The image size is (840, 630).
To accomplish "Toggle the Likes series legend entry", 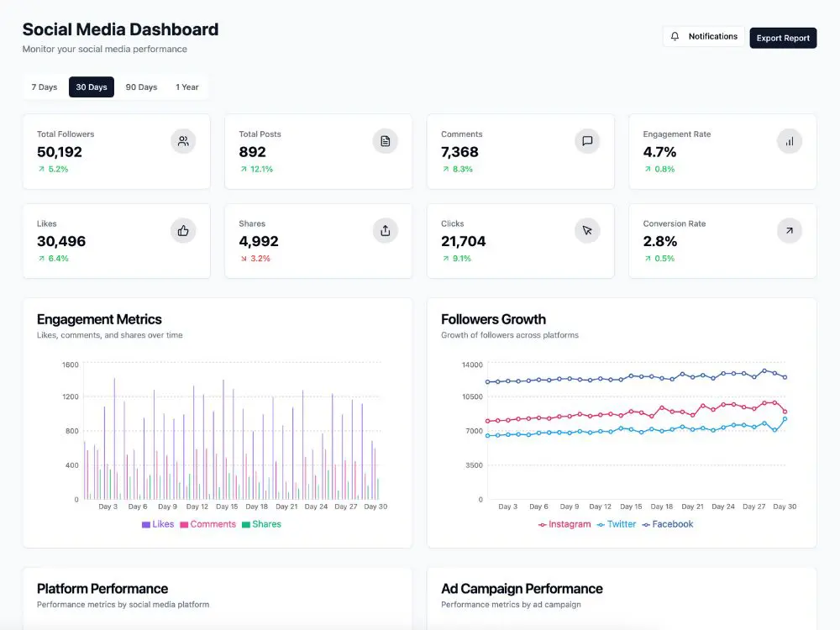I will [x=158, y=524].
